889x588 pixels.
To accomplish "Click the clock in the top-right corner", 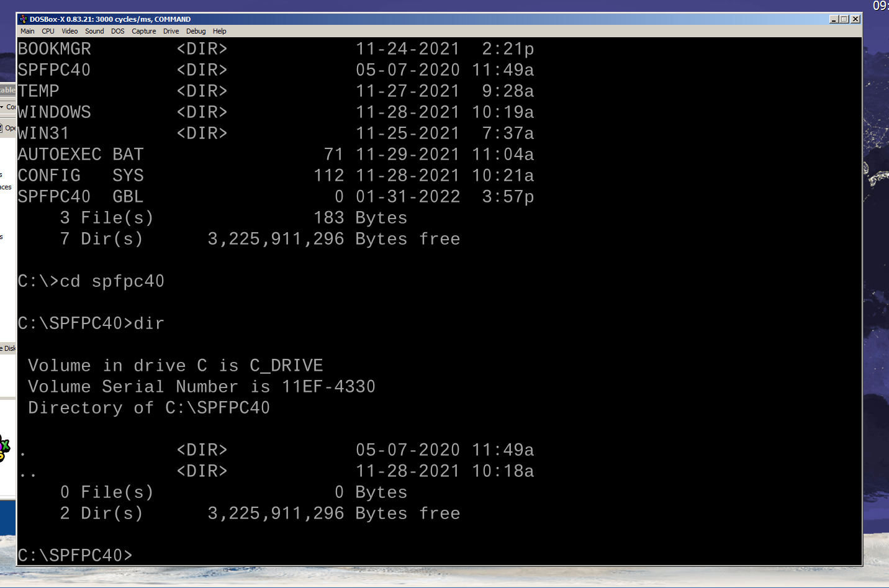I will click(880, 6).
